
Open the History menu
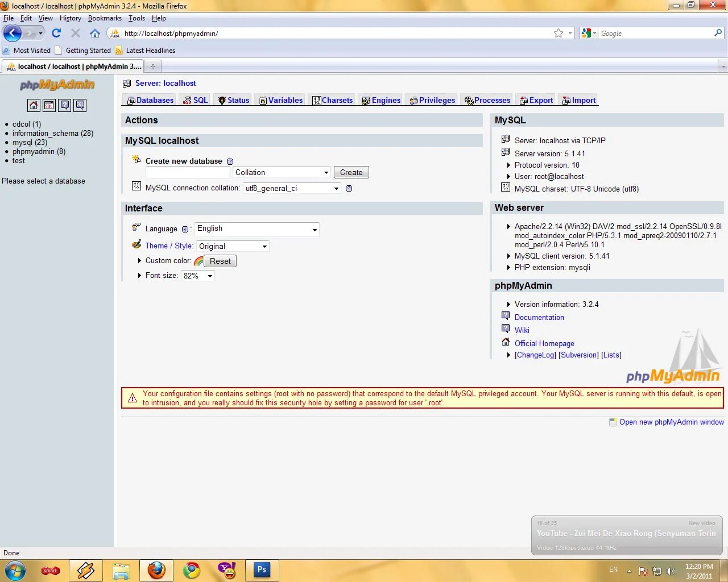pos(71,18)
